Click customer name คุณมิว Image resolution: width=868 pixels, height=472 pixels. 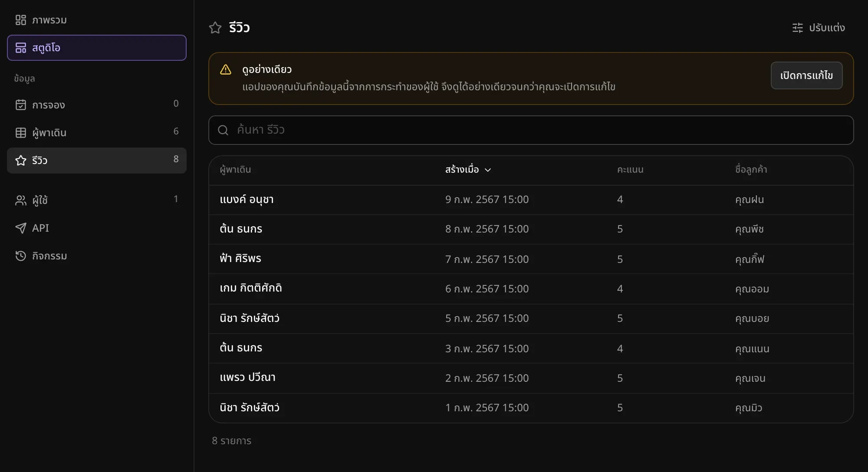pos(749,408)
